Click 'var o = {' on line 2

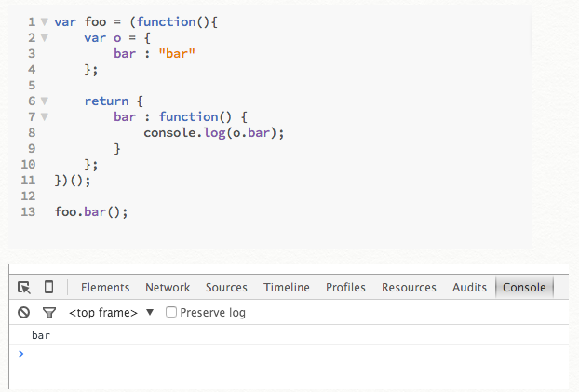coord(117,37)
